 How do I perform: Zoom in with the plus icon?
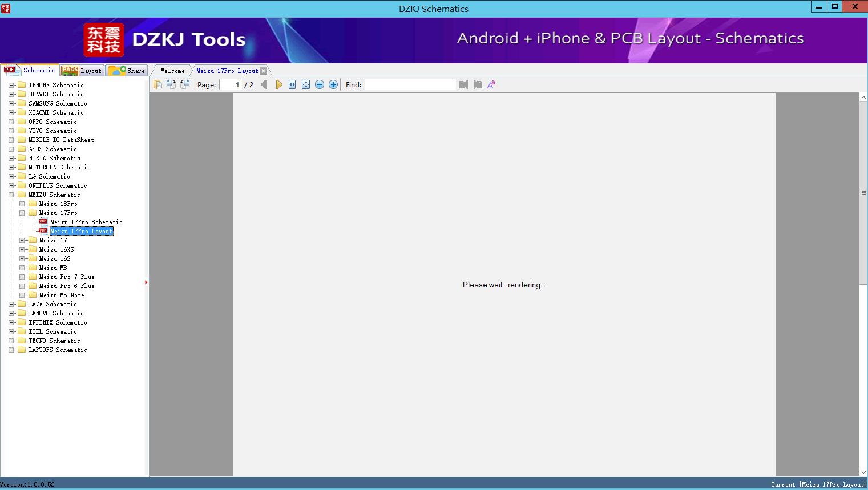pos(333,84)
